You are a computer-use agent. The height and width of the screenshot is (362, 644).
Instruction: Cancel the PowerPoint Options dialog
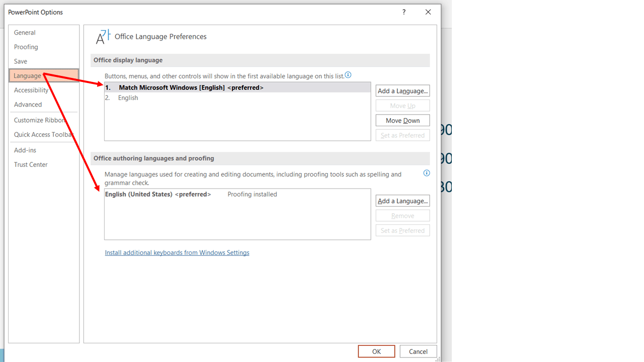pyautogui.click(x=418, y=351)
